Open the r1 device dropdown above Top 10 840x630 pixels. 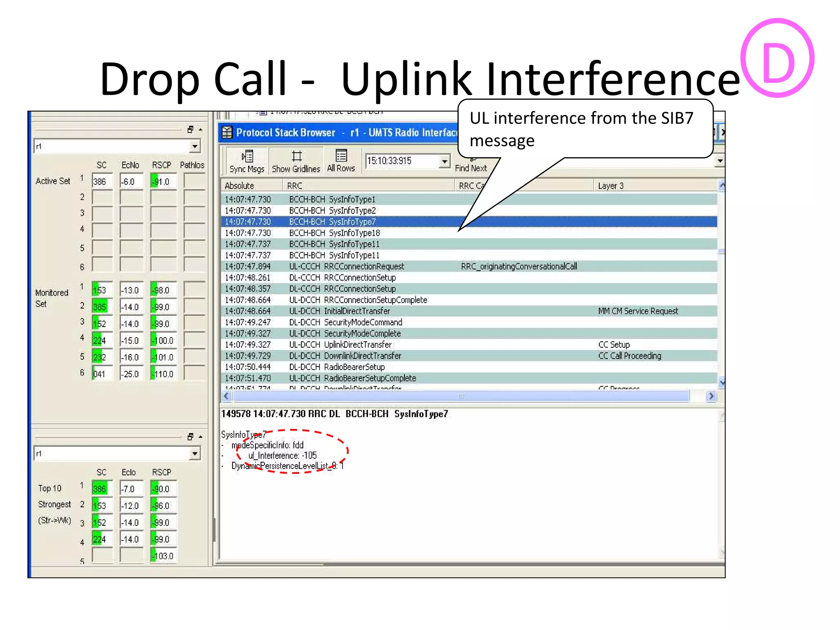(195, 454)
